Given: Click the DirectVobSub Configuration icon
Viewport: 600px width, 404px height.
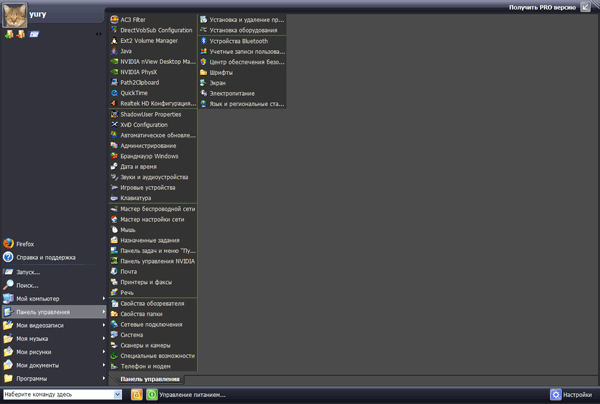Looking at the screenshot, I should tap(114, 30).
